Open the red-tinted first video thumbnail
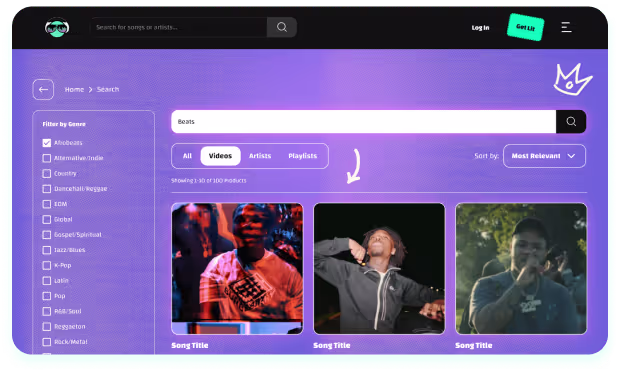This screenshot has height=373, width=620. click(x=237, y=269)
